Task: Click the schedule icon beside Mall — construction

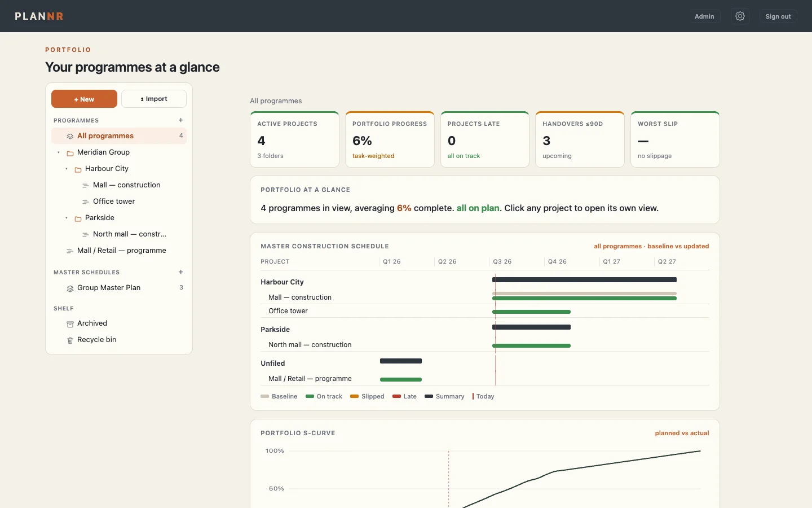Action: click(86, 186)
